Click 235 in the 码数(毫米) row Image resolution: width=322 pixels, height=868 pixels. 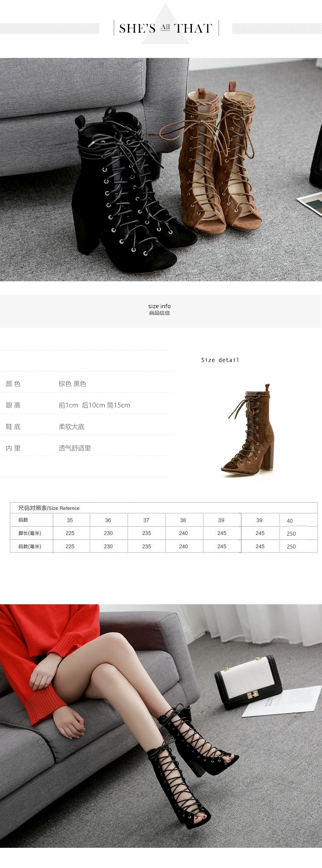pos(146,546)
